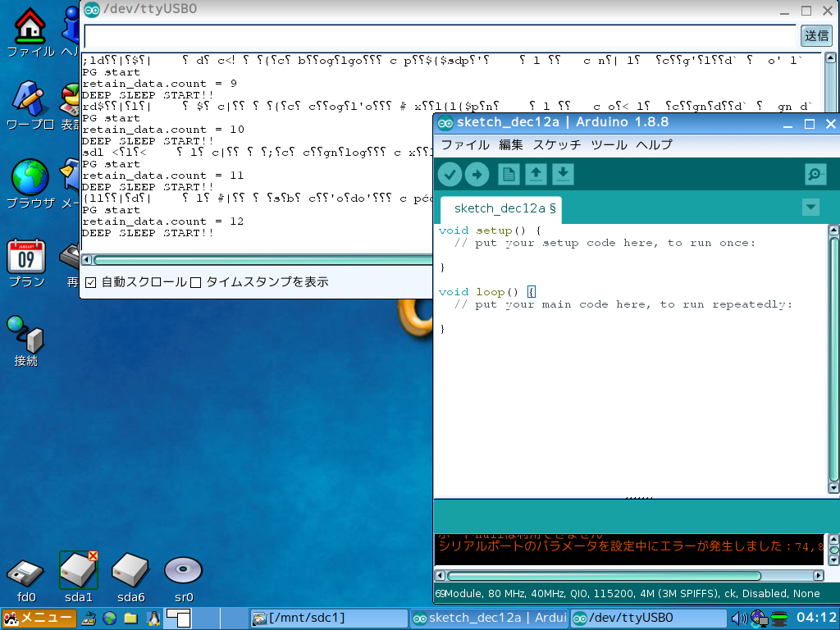
Task: Click console horizontal scrollbar left arrow
Action: pyautogui.click(x=440, y=576)
